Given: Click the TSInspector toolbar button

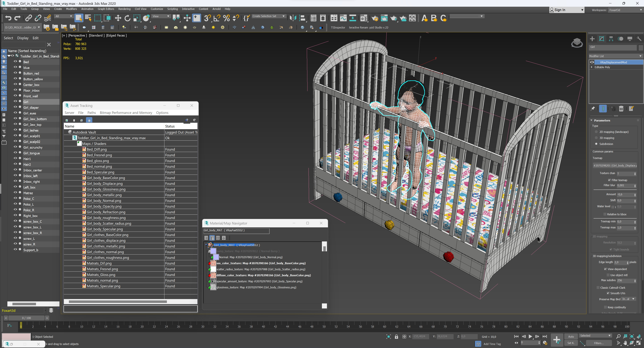Looking at the screenshot, I should pyautogui.click(x=338, y=27).
